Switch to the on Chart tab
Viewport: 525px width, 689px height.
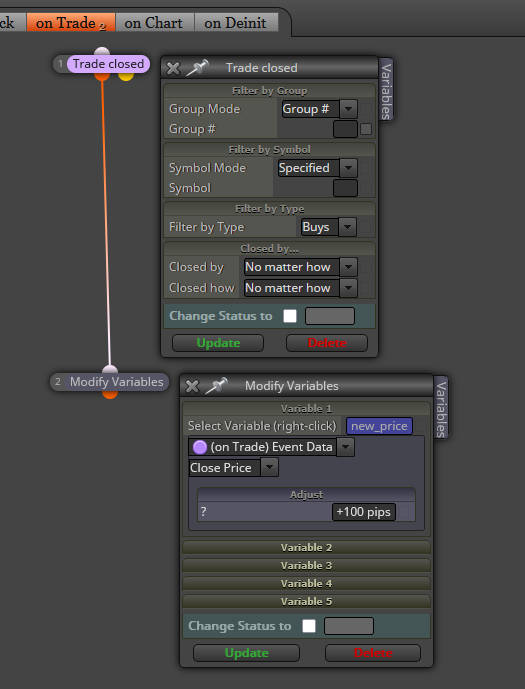coord(153,22)
